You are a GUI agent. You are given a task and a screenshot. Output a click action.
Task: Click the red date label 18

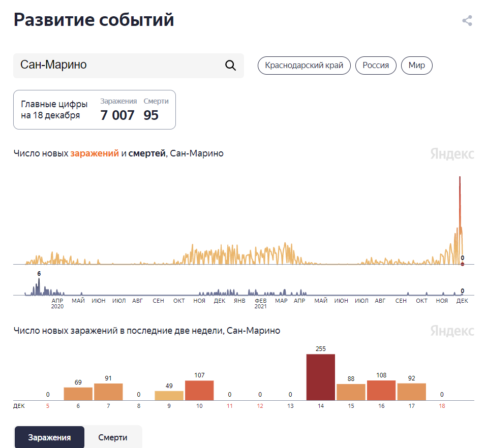click(x=442, y=406)
